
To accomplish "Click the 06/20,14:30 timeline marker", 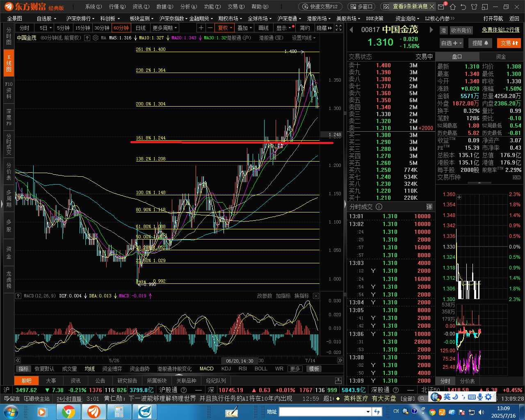I will (x=240, y=361).
